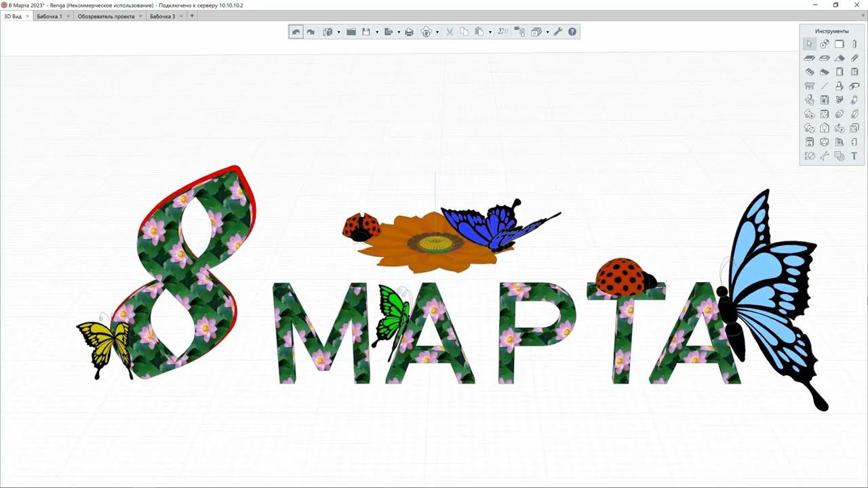Expand the sync dropdown arrow
Image resolution: width=868 pixels, height=488 pixels.
[437, 33]
